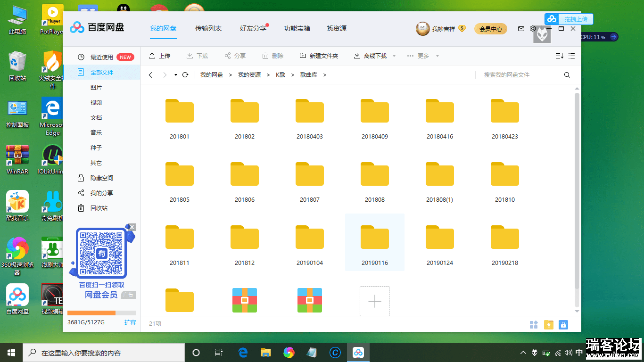
Task: Open the Friend Share (好友分享) tab
Action: (x=253, y=28)
